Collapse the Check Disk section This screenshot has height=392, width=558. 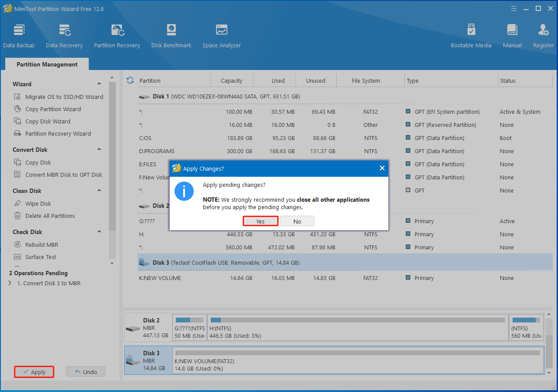99,232
